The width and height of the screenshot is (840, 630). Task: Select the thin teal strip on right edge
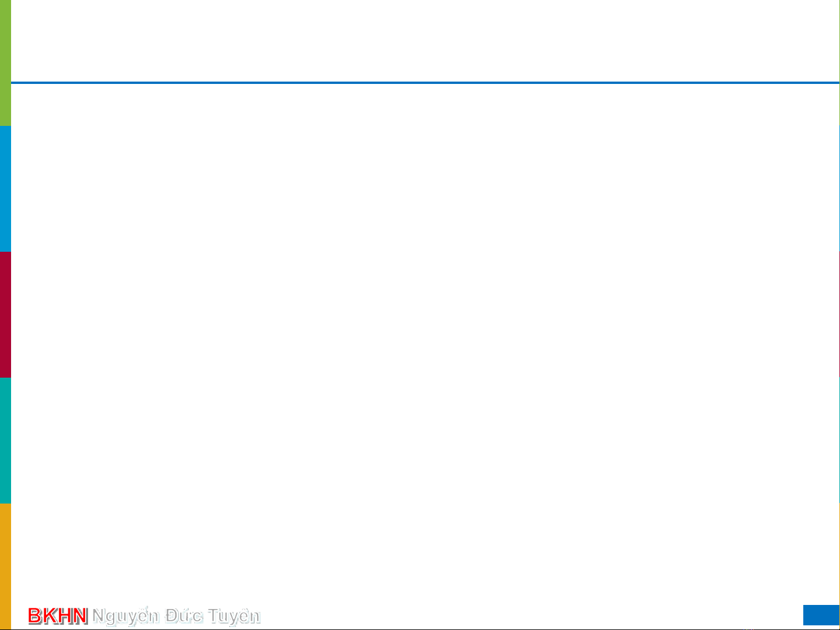pos(839,441)
